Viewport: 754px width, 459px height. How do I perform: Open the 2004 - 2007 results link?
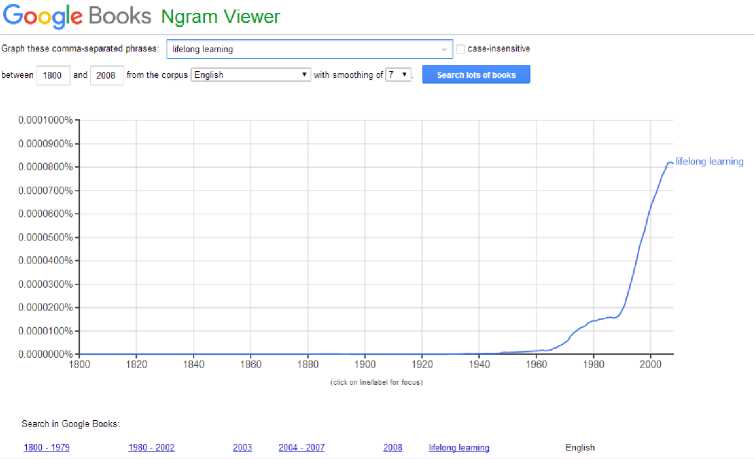(301, 448)
